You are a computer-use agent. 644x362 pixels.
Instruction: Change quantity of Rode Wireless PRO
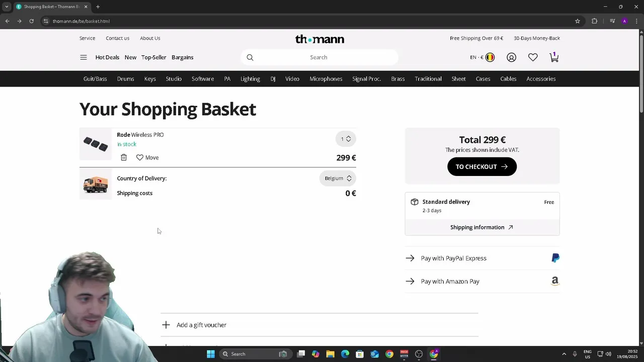tap(346, 139)
